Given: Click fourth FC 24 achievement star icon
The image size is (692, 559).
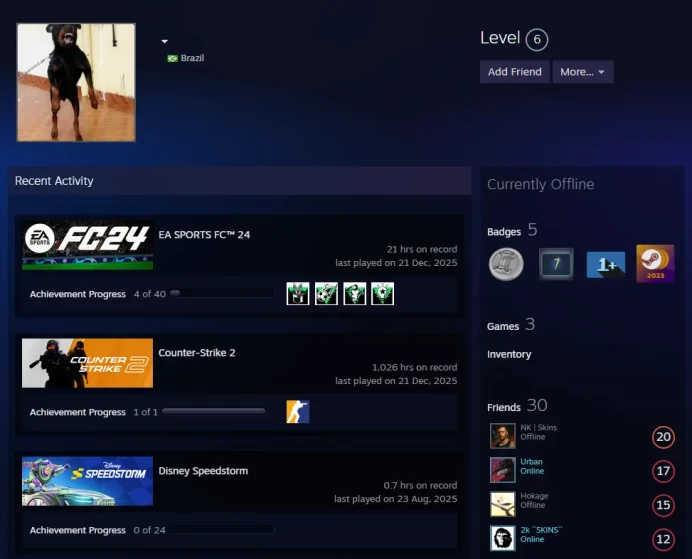Looking at the screenshot, I should [x=383, y=294].
